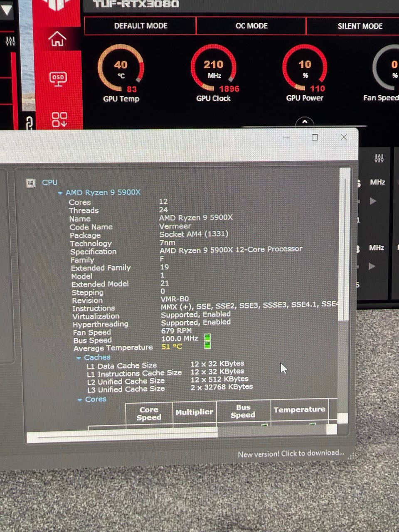Click the link chain icon in sidebar

tap(30, 123)
